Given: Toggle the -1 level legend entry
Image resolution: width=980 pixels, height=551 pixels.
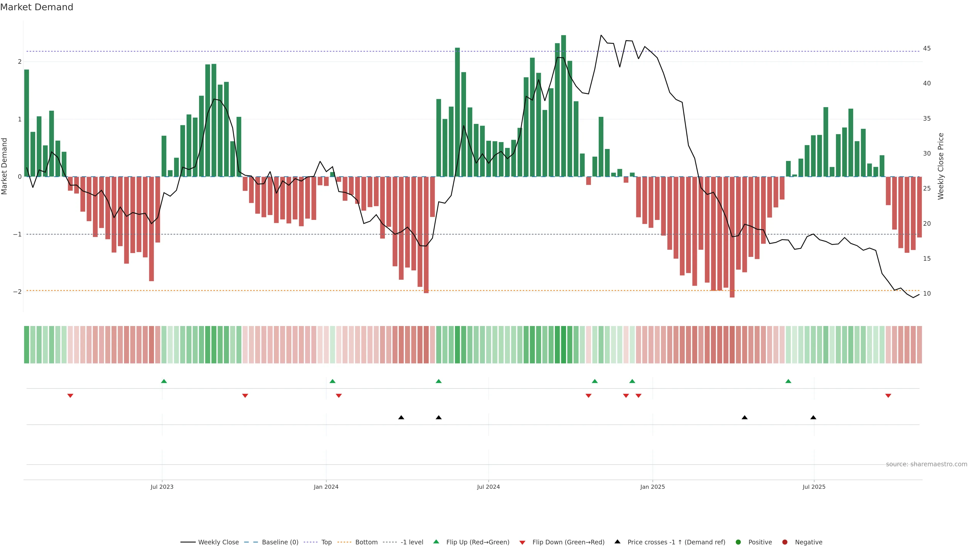Looking at the screenshot, I should tap(412, 542).
